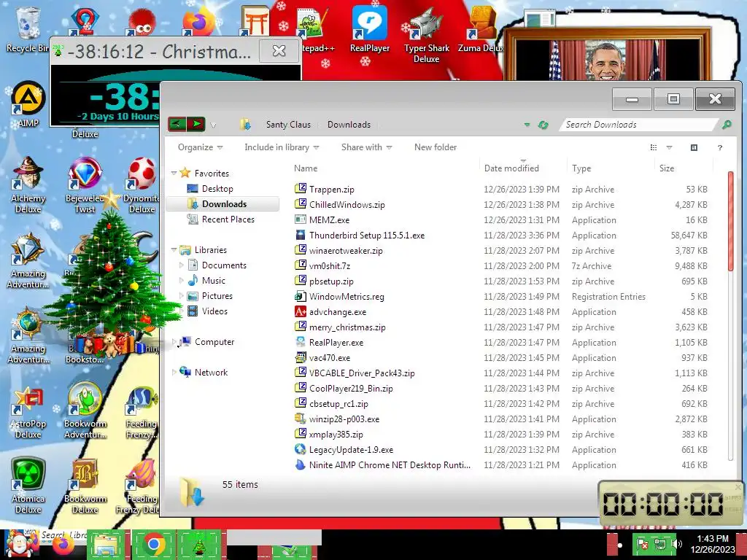Image resolution: width=747 pixels, height=560 pixels.
Task: Expand the Music library node
Action: 181,281
